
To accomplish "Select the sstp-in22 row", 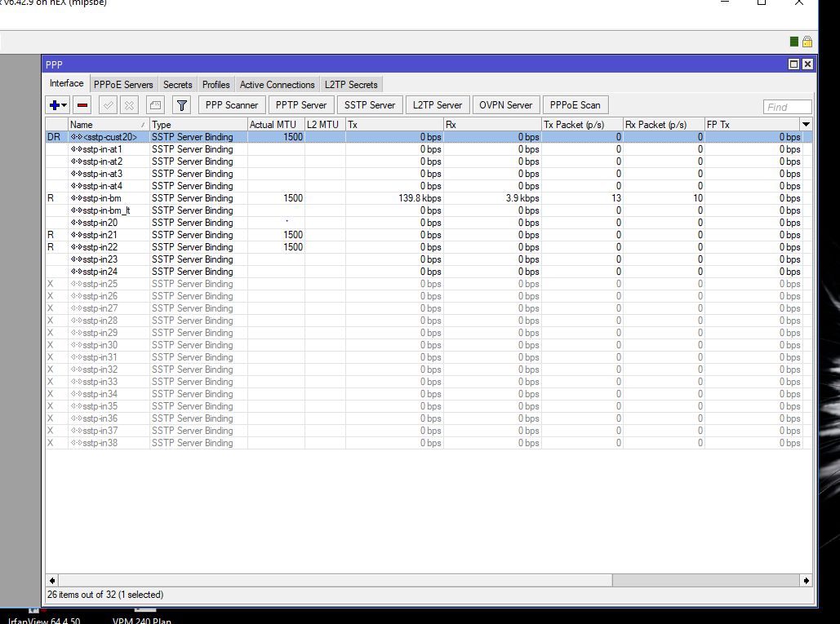I will (x=429, y=247).
